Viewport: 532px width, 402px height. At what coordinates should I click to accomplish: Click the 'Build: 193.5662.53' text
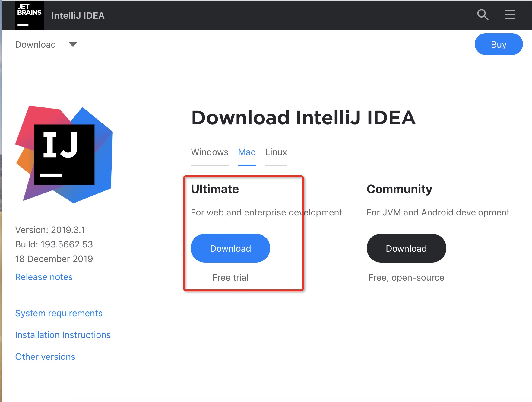[54, 244]
